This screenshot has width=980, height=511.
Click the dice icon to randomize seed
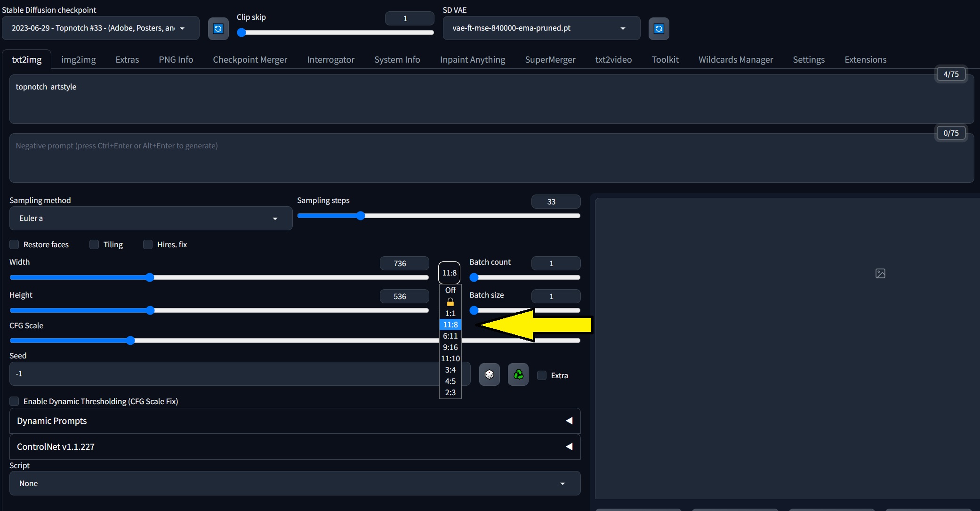pyautogui.click(x=489, y=374)
